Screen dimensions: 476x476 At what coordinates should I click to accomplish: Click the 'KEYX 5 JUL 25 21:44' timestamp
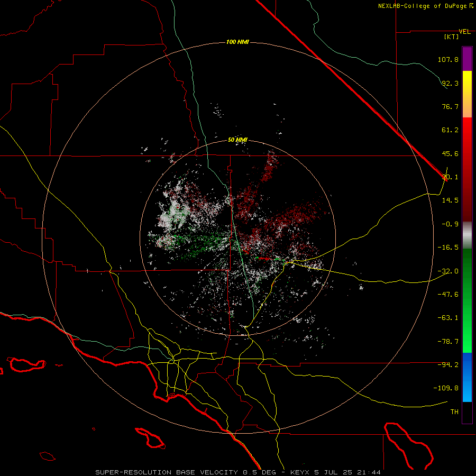tap(335, 472)
